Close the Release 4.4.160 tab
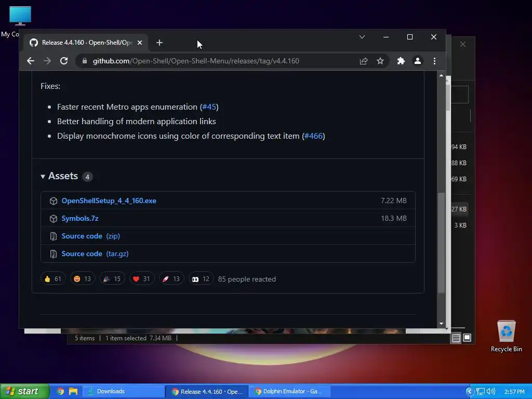Image resolution: width=532 pixels, height=399 pixels. [140, 43]
